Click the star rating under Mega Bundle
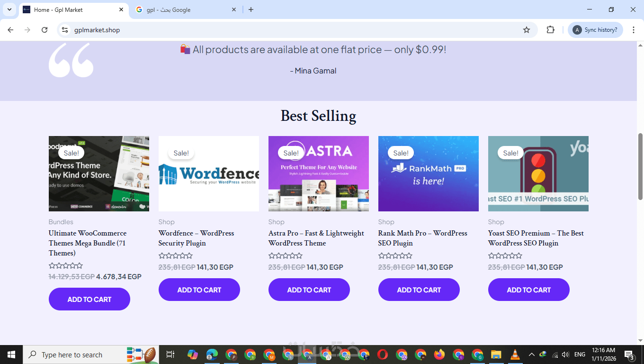 pos(66,265)
